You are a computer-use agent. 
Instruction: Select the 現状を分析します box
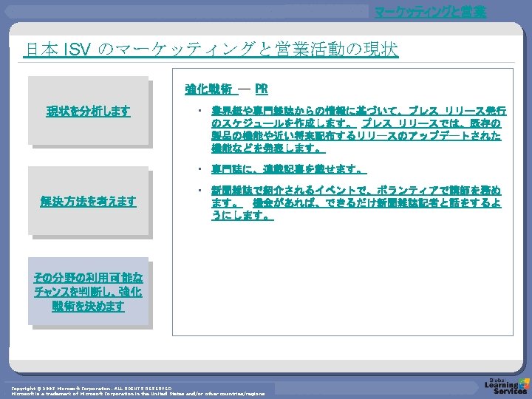coord(88,111)
